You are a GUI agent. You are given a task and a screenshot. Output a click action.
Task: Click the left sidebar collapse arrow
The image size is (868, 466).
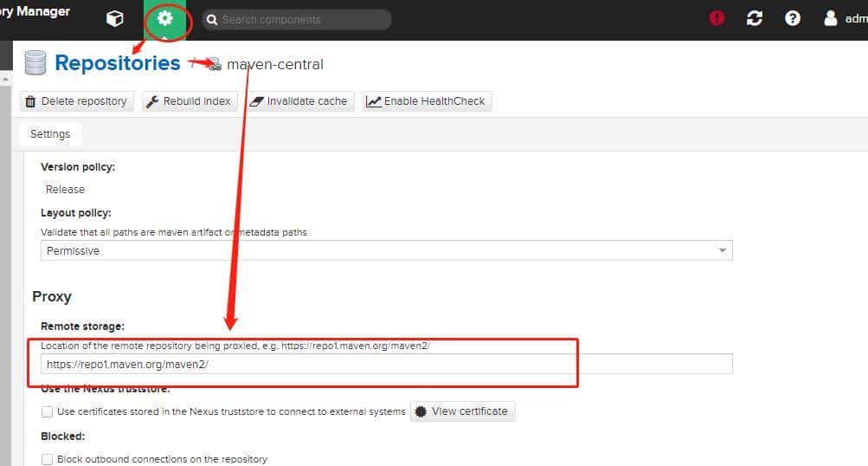tap(5, 79)
